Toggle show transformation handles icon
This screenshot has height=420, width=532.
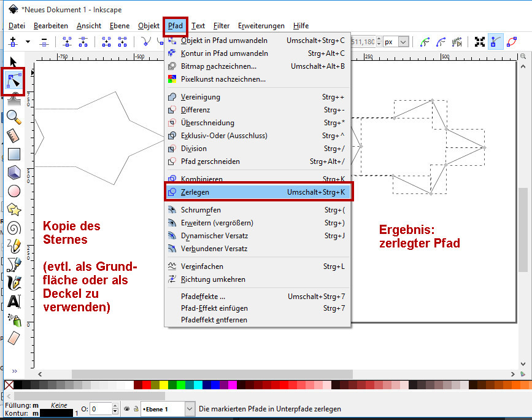[x=479, y=42]
